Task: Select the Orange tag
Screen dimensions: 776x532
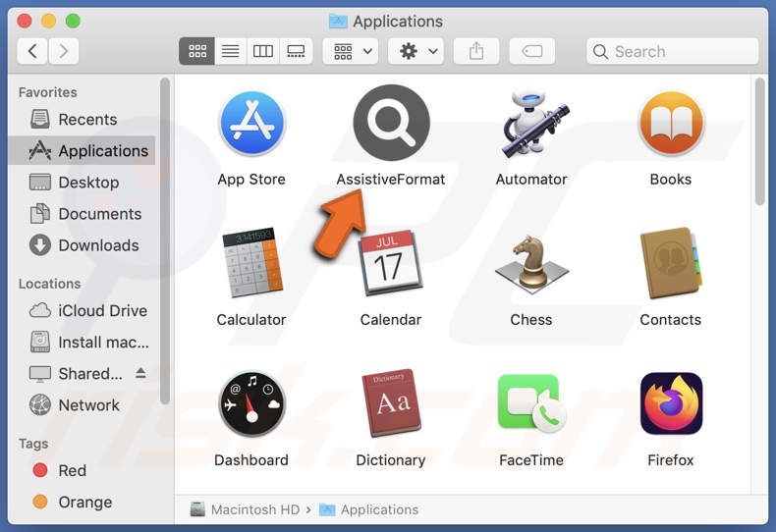Action: [x=82, y=502]
